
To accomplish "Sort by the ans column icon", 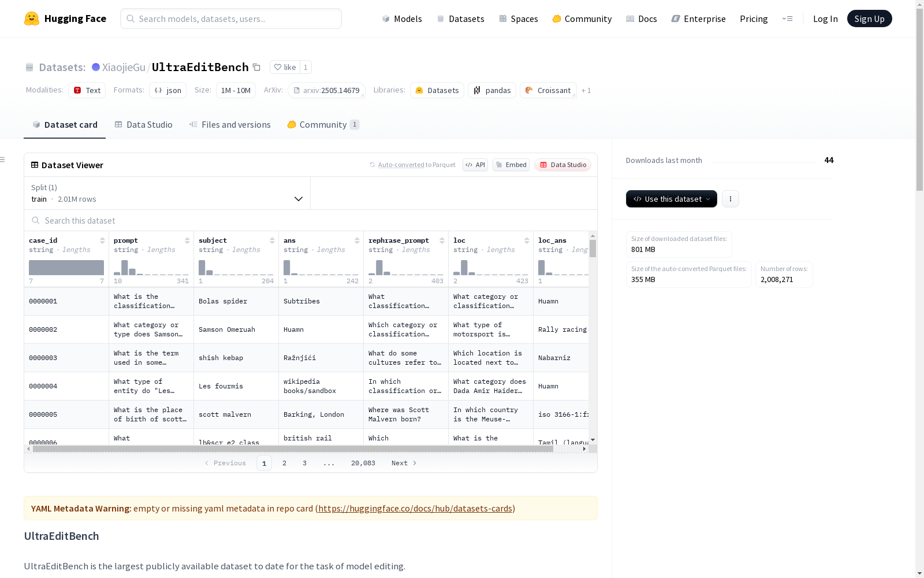I will pyautogui.click(x=357, y=240).
